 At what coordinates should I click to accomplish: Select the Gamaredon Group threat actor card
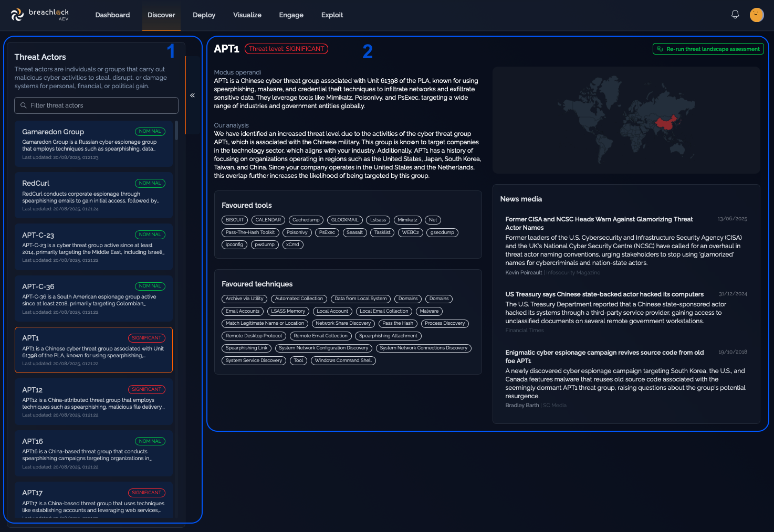(x=94, y=144)
